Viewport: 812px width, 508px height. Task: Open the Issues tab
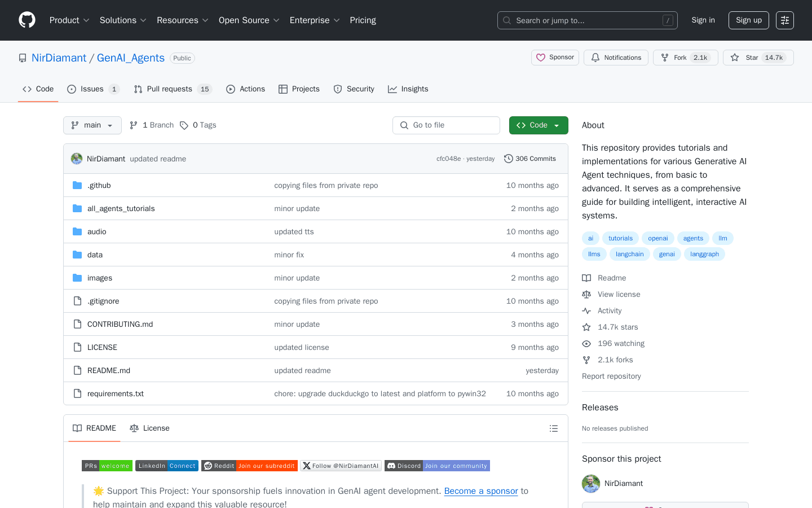[x=93, y=89]
